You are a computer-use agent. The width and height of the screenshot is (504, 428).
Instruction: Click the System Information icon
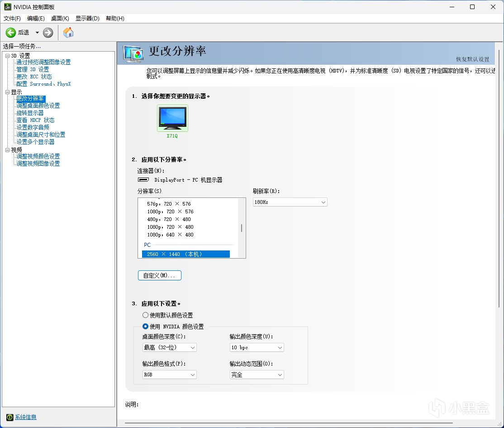click(x=10, y=417)
